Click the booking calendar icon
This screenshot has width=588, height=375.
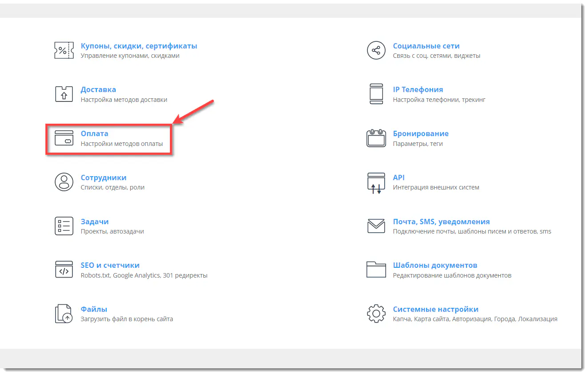click(x=376, y=138)
